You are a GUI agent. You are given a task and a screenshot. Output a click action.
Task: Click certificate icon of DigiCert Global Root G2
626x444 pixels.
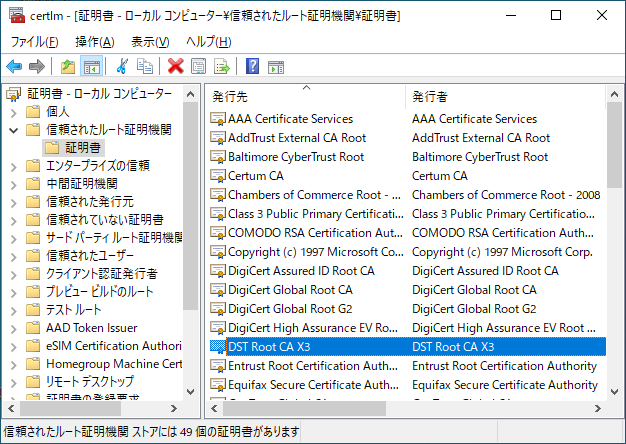pyautogui.click(x=218, y=309)
